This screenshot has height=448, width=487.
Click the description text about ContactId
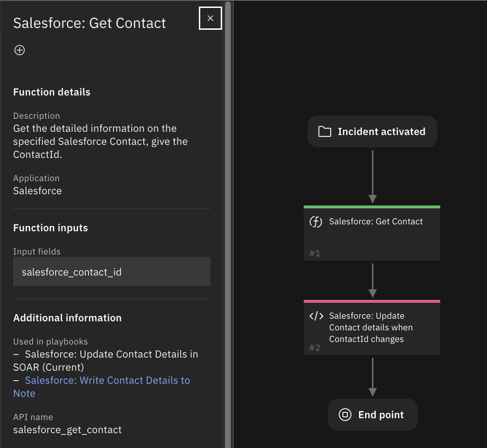tap(101, 141)
